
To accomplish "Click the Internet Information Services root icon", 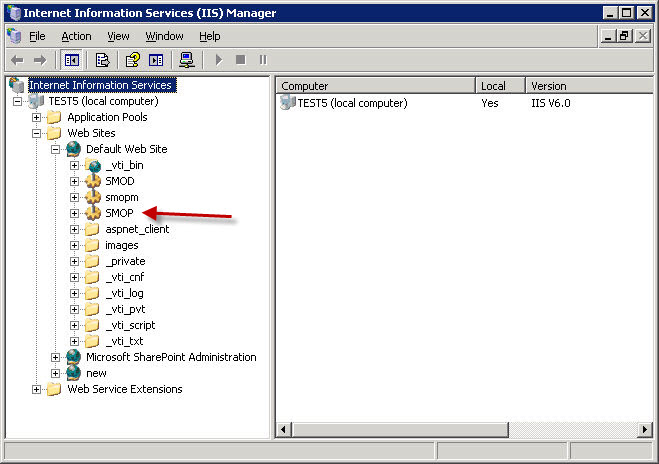I will 16,85.
